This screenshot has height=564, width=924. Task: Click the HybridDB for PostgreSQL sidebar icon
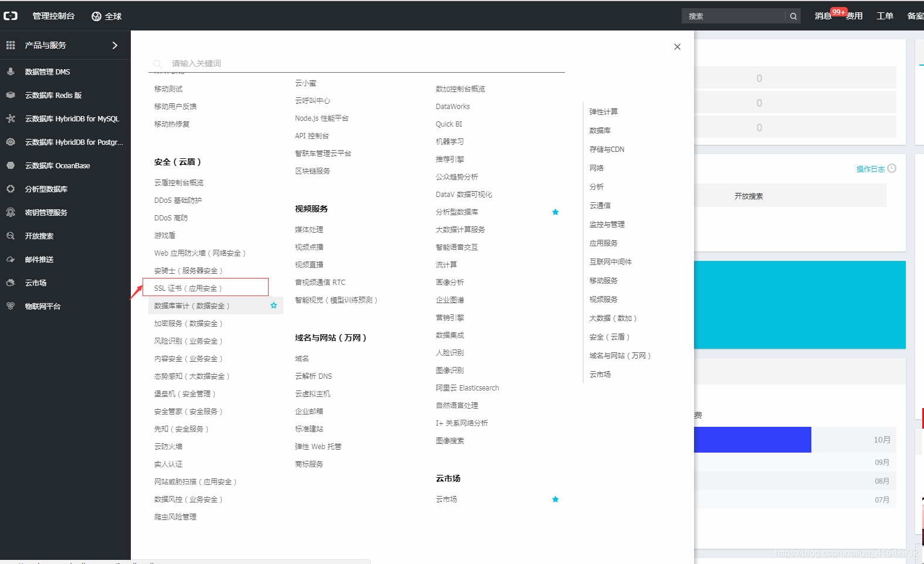[x=11, y=142]
